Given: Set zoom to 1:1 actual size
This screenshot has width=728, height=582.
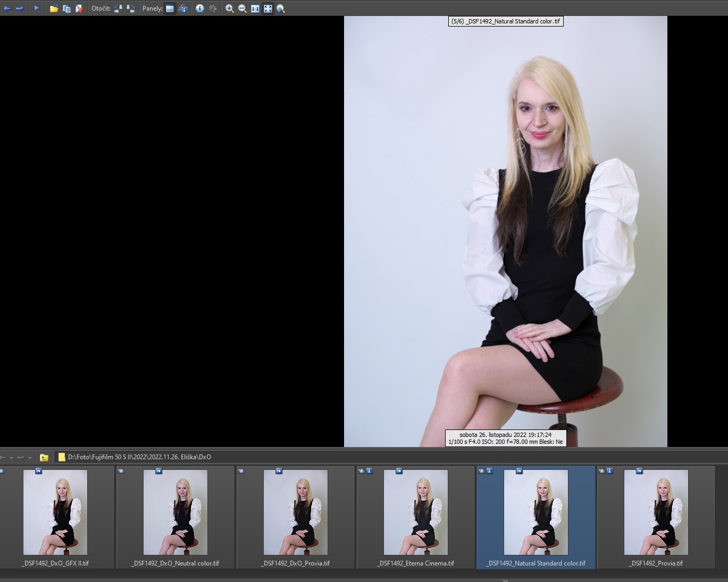Looking at the screenshot, I should (x=255, y=9).
